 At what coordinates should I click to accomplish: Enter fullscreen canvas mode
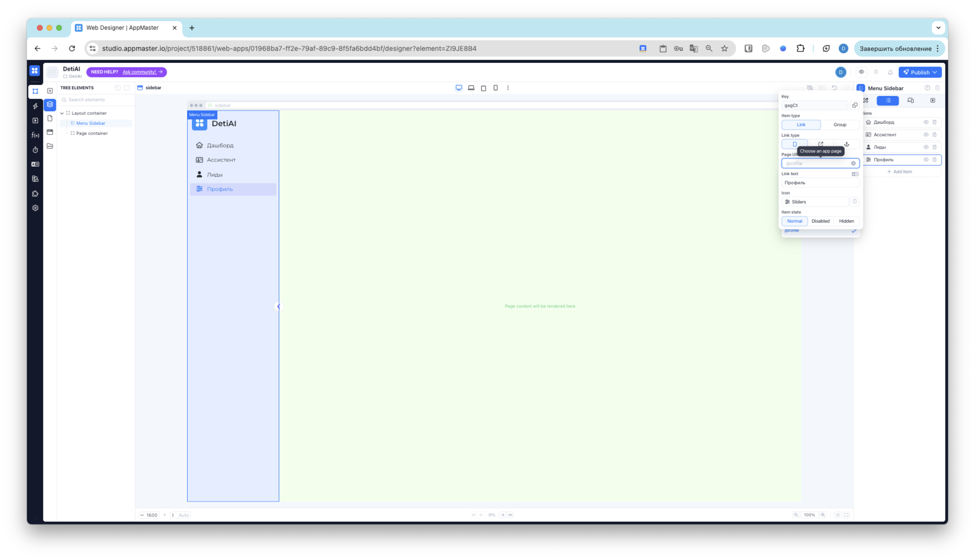point(846,515)
